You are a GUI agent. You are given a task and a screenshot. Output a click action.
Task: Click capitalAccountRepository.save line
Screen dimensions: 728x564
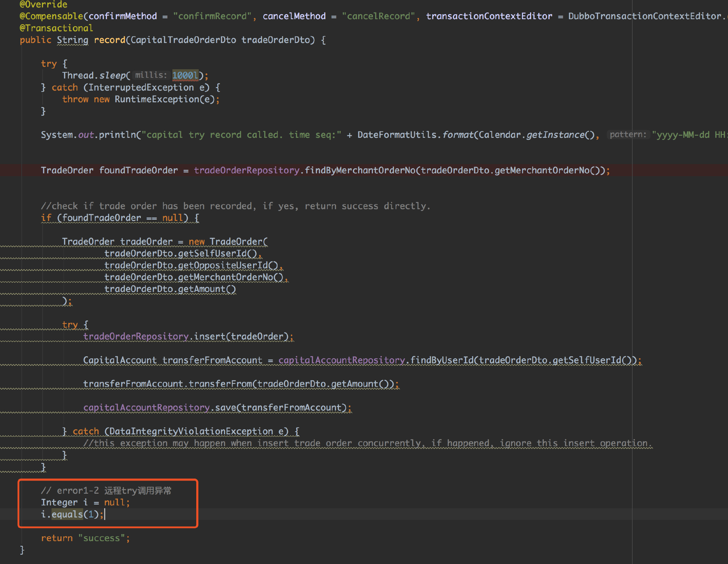tap(217, 408)
